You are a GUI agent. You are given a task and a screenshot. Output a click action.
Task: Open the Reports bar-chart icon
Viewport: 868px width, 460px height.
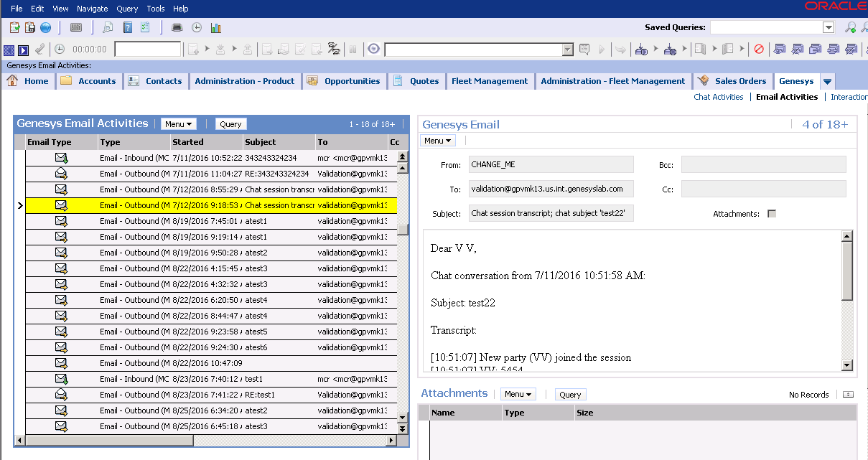click(214, 27)
